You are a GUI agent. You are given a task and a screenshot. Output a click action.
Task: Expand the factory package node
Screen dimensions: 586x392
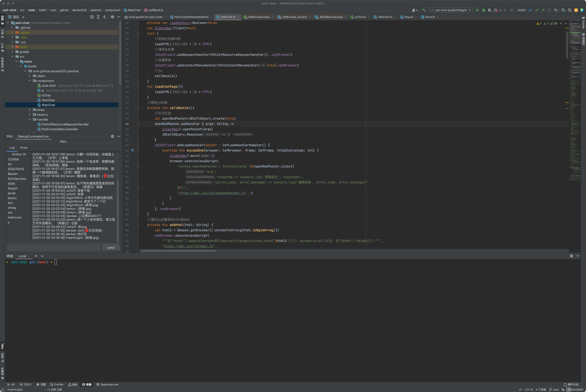pyautogui.click(x=30, y=115)
